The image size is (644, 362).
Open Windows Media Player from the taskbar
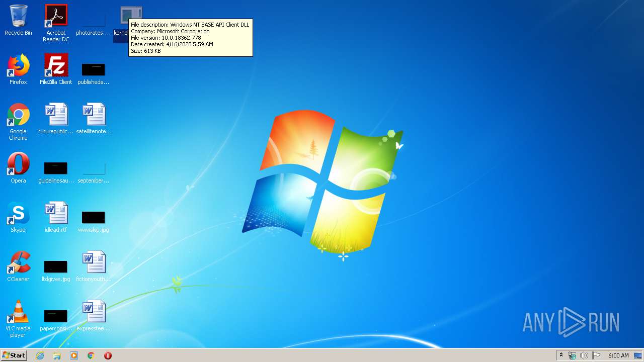pyautogui.click(x=74, y=355)
